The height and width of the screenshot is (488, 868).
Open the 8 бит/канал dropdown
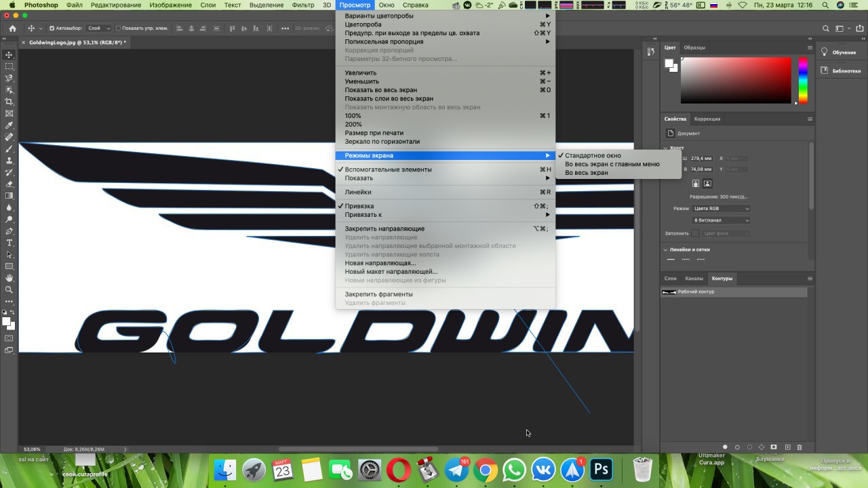coord(721,220)
